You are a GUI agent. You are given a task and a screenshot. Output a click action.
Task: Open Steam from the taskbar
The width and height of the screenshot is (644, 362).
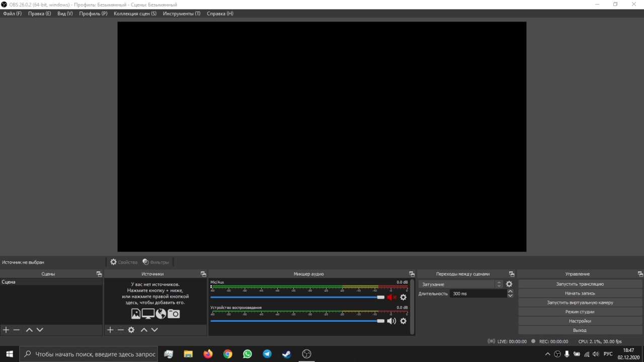(x=286, y=354)
